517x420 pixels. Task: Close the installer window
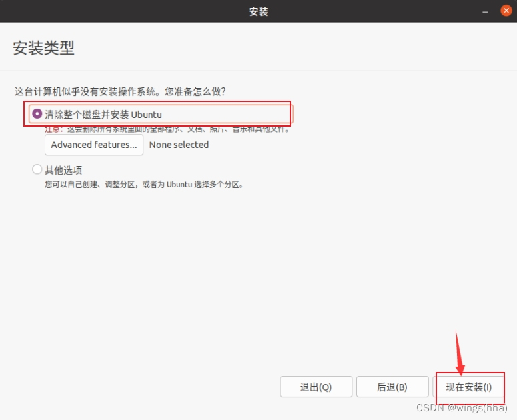[x=506, y=11]
